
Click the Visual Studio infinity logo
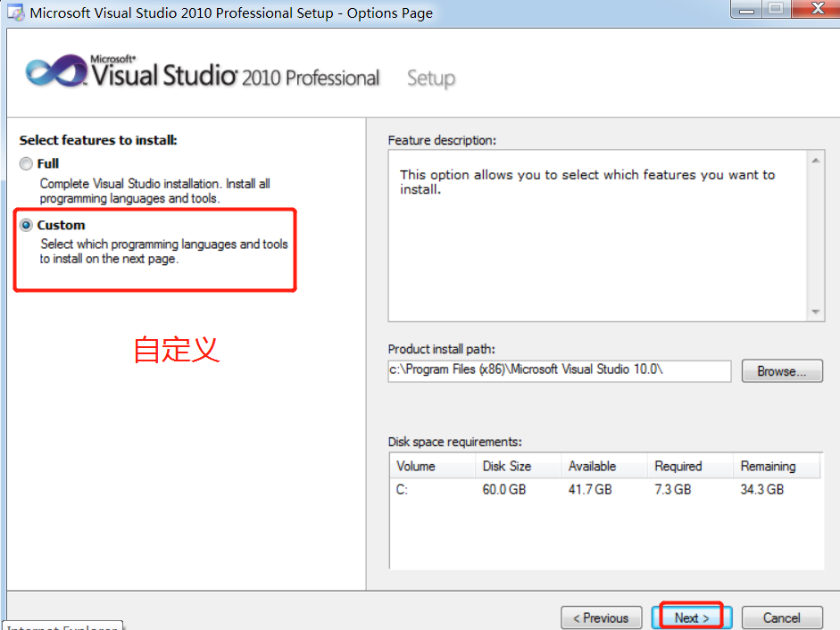56,72
